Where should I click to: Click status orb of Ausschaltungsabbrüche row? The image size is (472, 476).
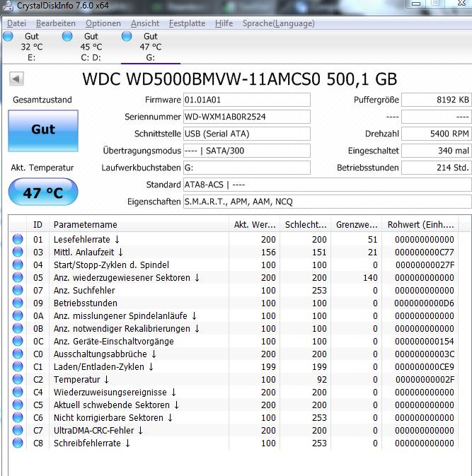[x=18, y=354]
